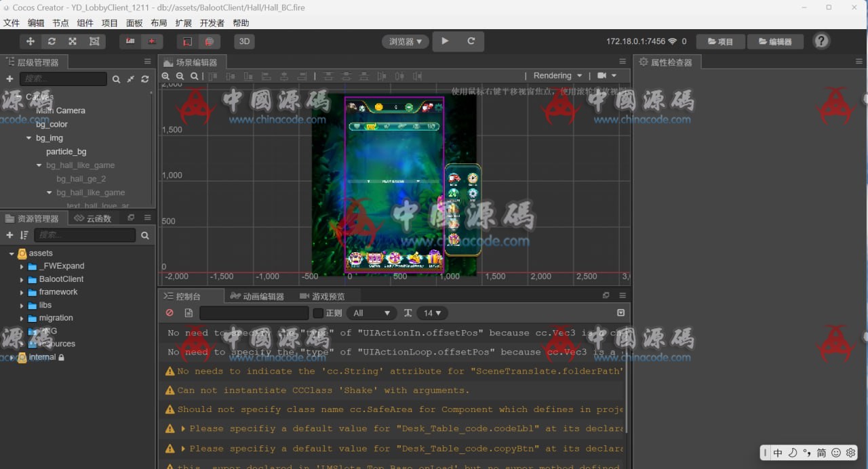868x469 pixels.
Task: Enable the 正则 regex checkbox
Action: pyautogui.click(x=318, y=313)
